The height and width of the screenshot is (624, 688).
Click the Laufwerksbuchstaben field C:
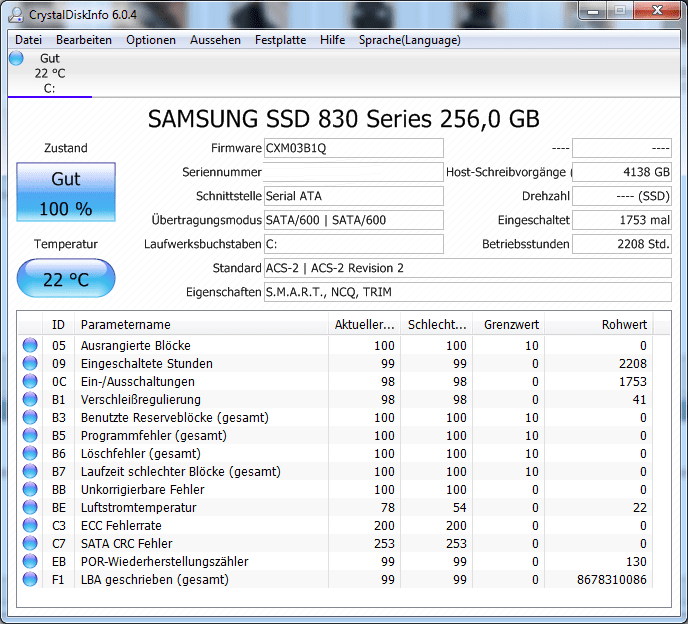click(x=354, y=244)
